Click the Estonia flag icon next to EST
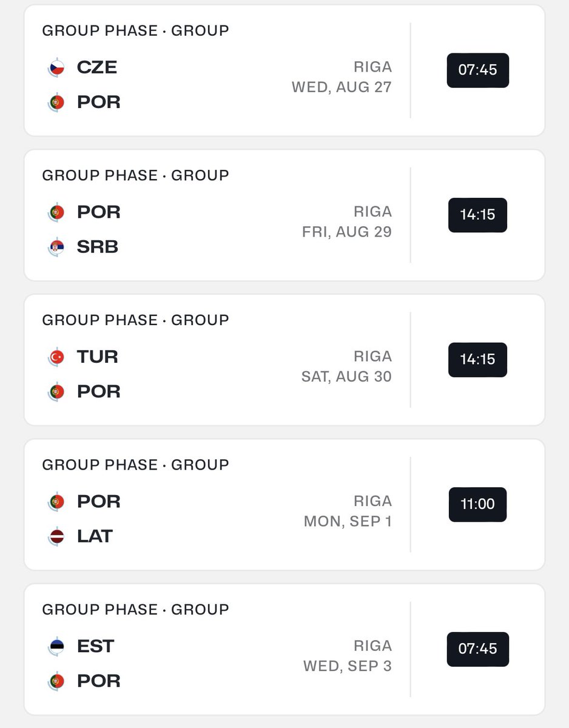Image resolution: width=569 pixels, height=728 pixels. (56, 647)
